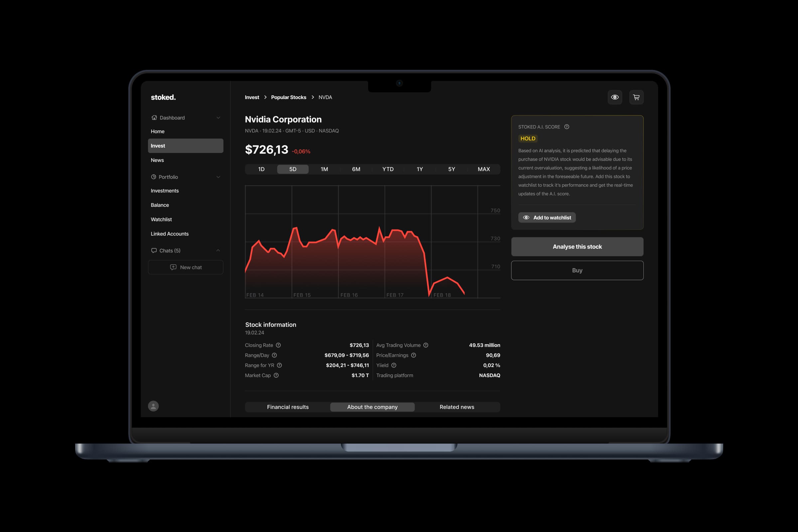This screenshot has width=798, height=532.
Task: Click the $204,21 - $746,11 range value
Action: point(347,365)
